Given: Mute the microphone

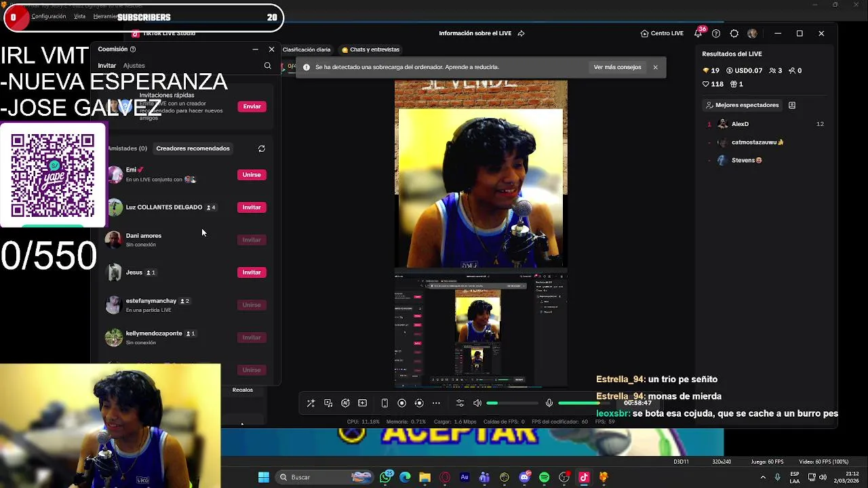Looking at the screenshot, I should (549, 403).
